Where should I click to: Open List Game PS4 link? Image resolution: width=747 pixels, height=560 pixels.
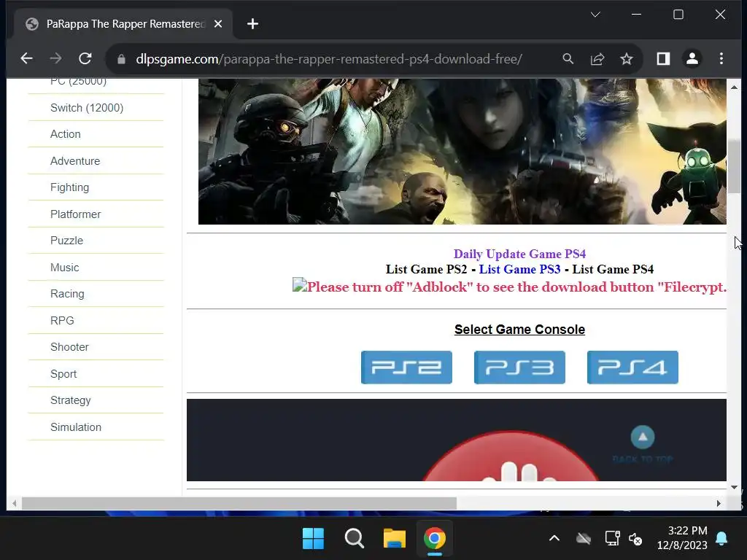coord(613,269)
